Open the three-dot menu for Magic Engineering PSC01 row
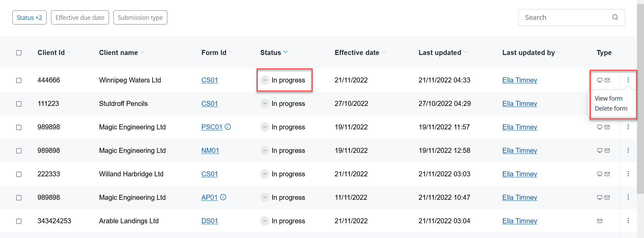644x238 pixels. coord(628,127)
